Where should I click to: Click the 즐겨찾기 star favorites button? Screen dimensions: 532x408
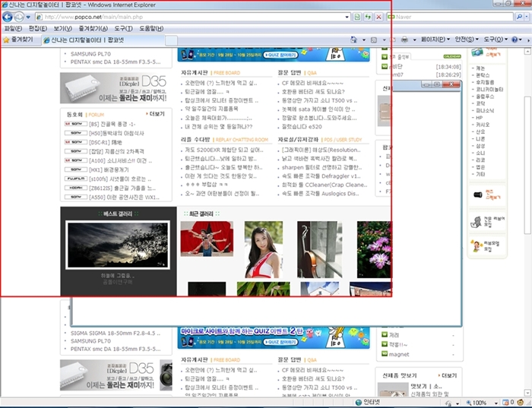[18, 40]
